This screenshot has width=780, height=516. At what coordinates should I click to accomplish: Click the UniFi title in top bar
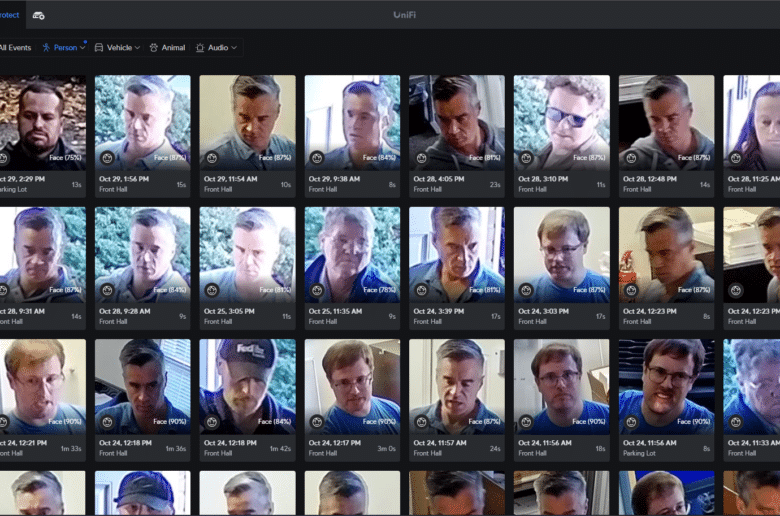[x=404, y=15]
